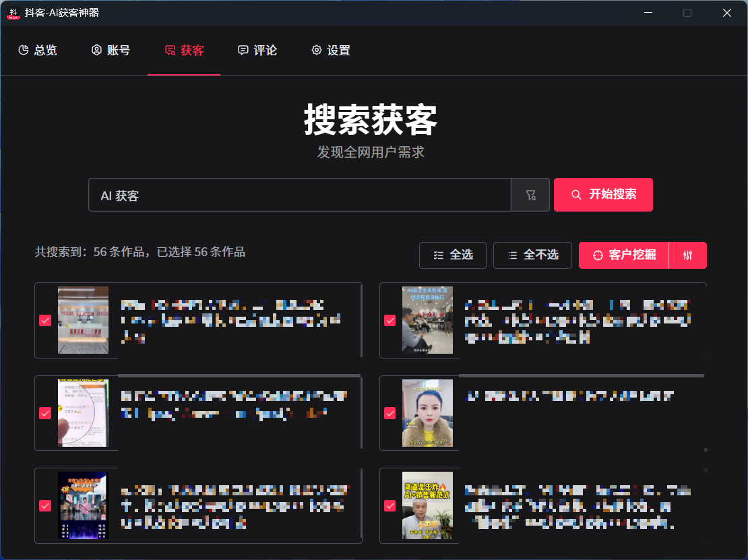Click the comment bubble icon on 评论 tab
Screen dimensions: 748x560
pos(242,50)
